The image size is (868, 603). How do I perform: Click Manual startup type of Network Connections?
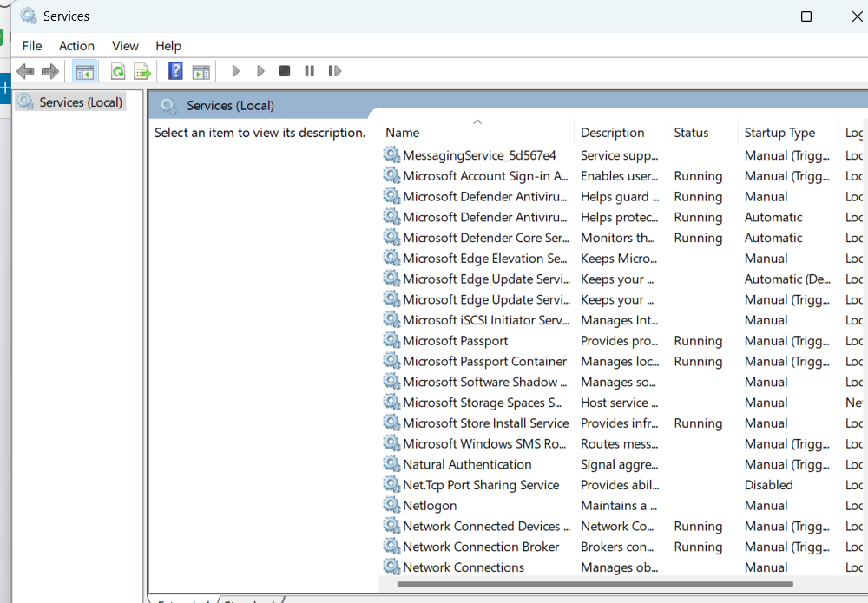766,567
